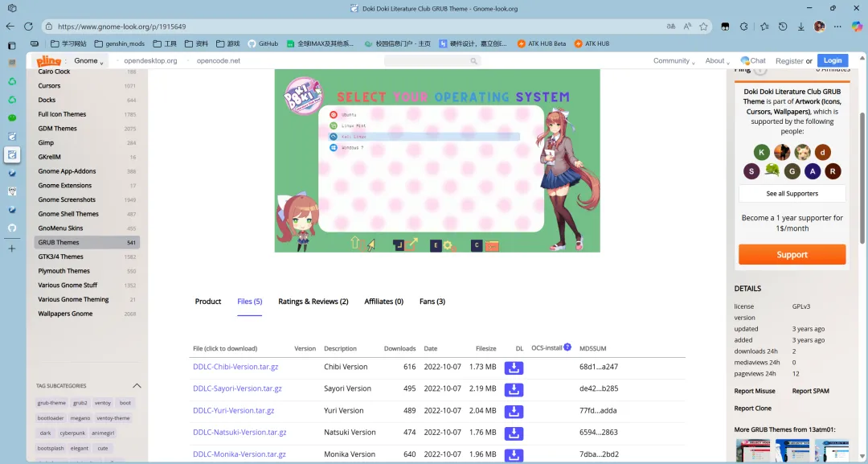This screenshot has width=868, height=464.
Task: Open the Settings and more ellipsis menu
Action: click(x=837, y=26)
